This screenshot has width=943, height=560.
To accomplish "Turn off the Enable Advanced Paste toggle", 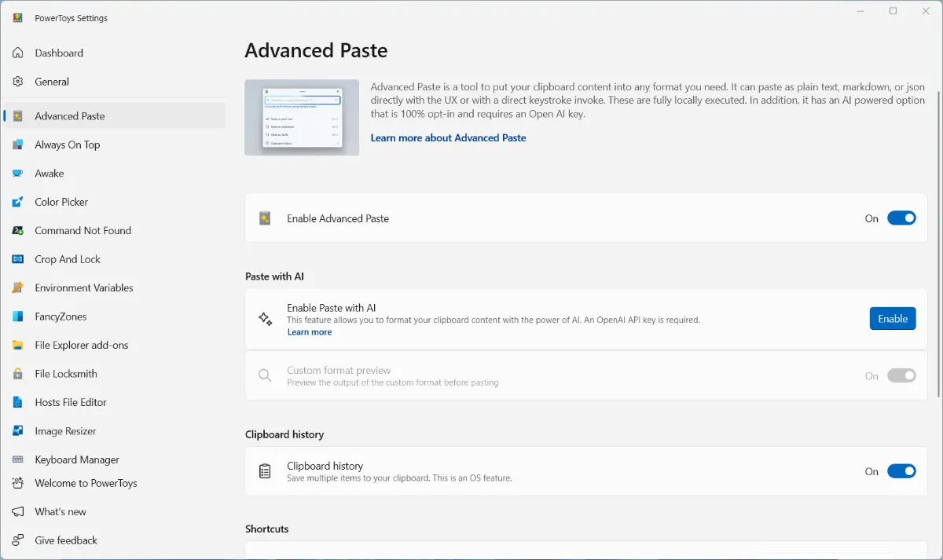I will pyautogui.click(x=901, y=218).
